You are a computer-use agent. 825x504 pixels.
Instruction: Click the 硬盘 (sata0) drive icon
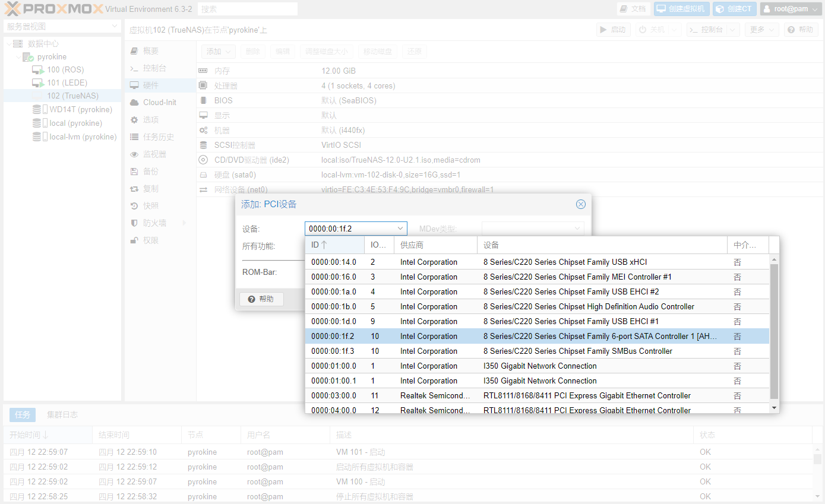click(x=203, y=175)
